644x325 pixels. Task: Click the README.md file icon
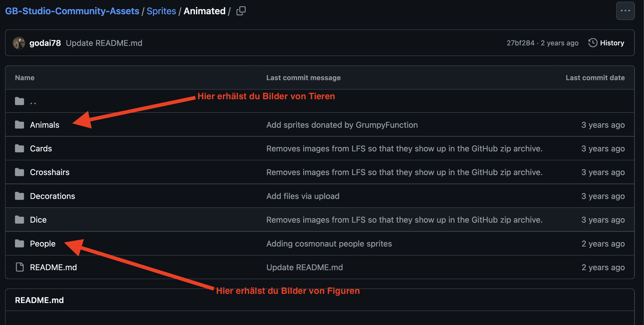pos(20,267)
